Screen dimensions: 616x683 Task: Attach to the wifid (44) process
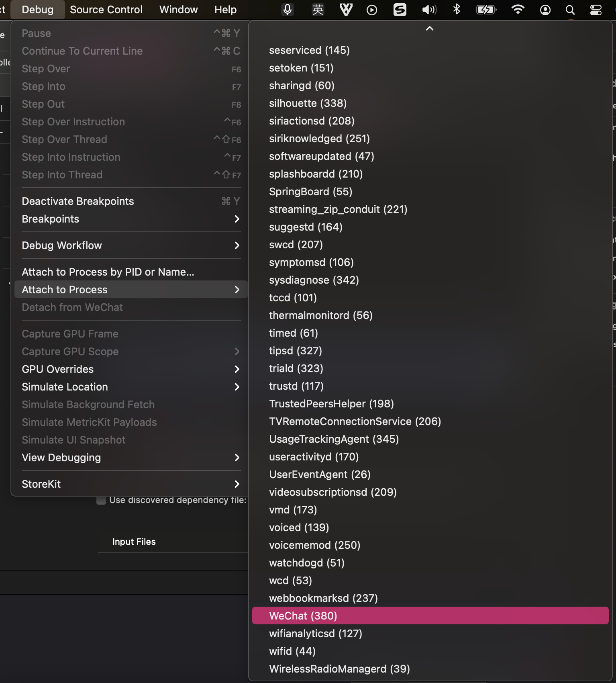pos(430,651)
